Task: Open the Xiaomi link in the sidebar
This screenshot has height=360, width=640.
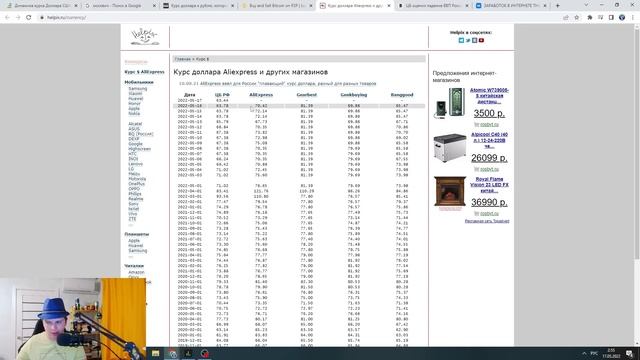Action: click(x=135, y=93)
